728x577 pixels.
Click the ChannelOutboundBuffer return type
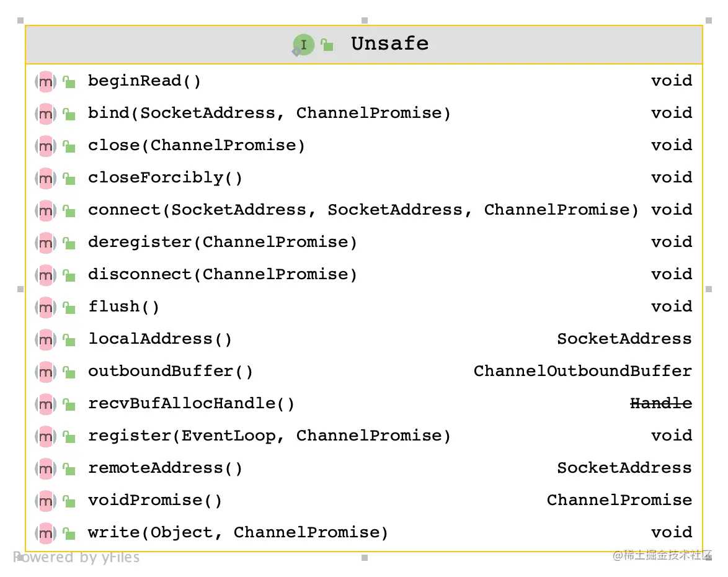pyautogui.click(x=582, y=372)
